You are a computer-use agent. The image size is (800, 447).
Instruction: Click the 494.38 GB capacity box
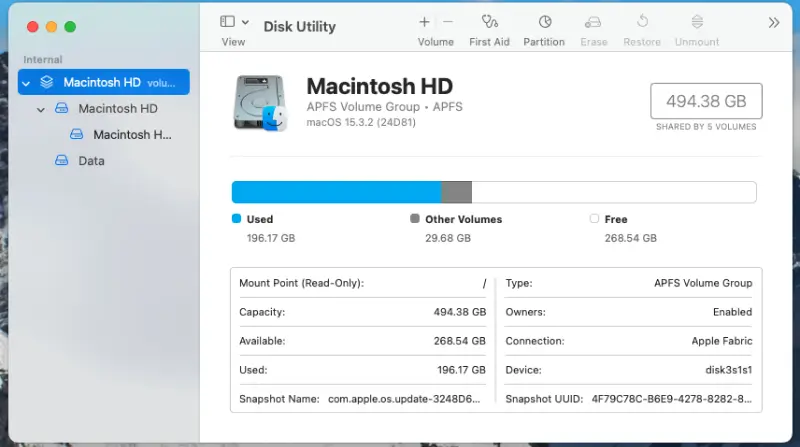point(706,101)
